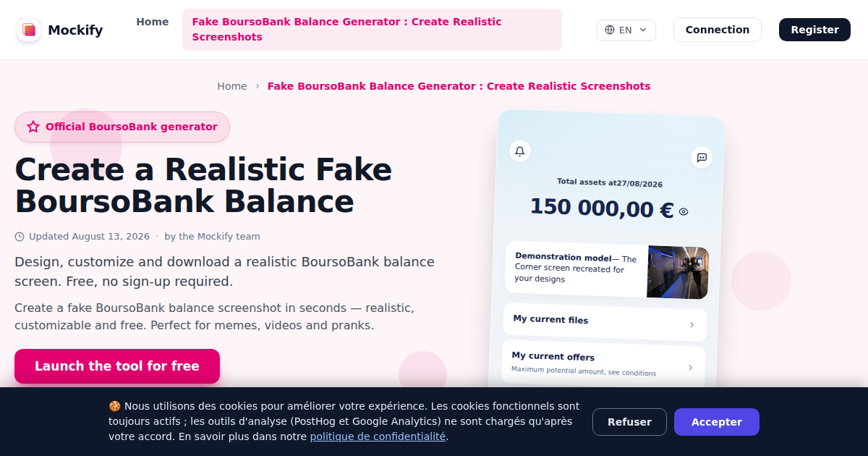Accept cookies with the Accepter button
Image resolution: width=868 pixels, height=456 pixels.
pos(717,422)
